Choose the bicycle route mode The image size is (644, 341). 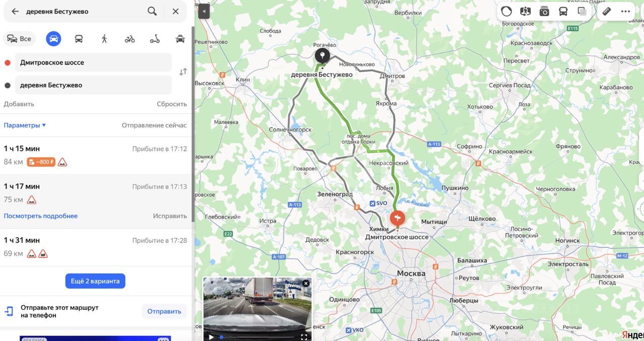coord(130,39)
